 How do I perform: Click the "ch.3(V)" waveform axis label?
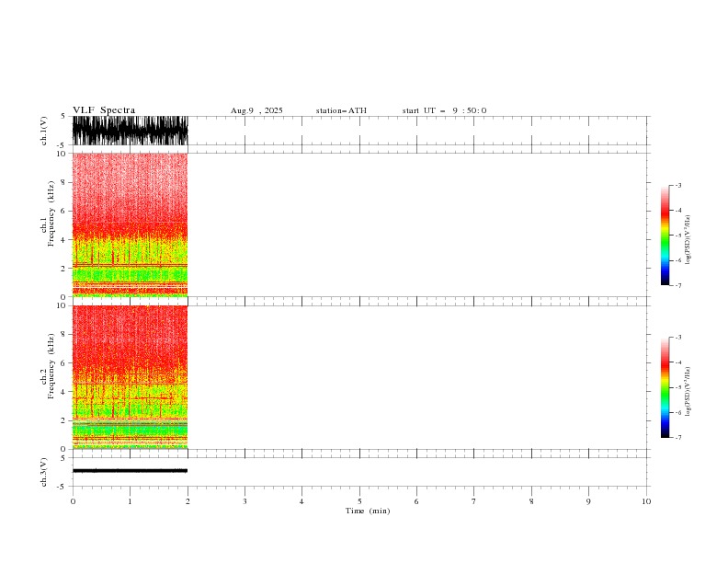44,472
